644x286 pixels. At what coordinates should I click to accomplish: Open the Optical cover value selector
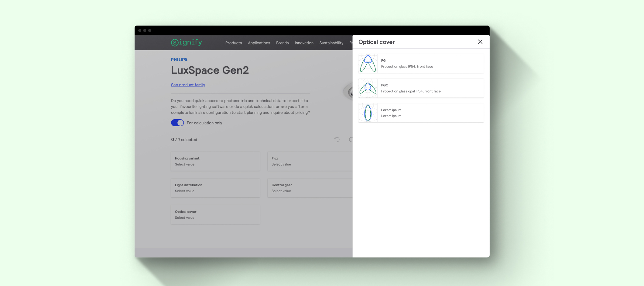tap(215, 214)
